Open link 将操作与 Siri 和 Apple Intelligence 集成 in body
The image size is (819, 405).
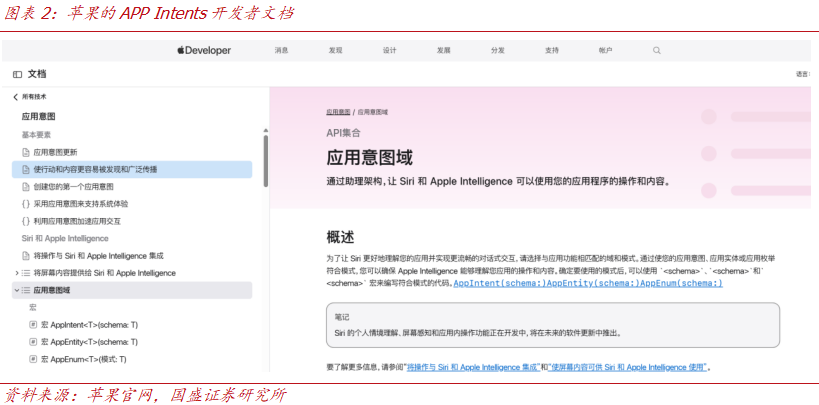coord(474,367)
